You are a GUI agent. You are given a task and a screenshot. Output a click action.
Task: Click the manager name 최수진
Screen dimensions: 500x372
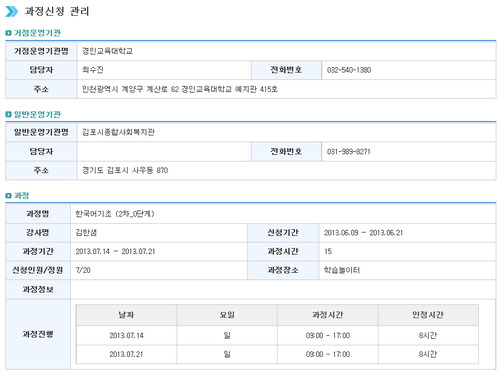93,70
